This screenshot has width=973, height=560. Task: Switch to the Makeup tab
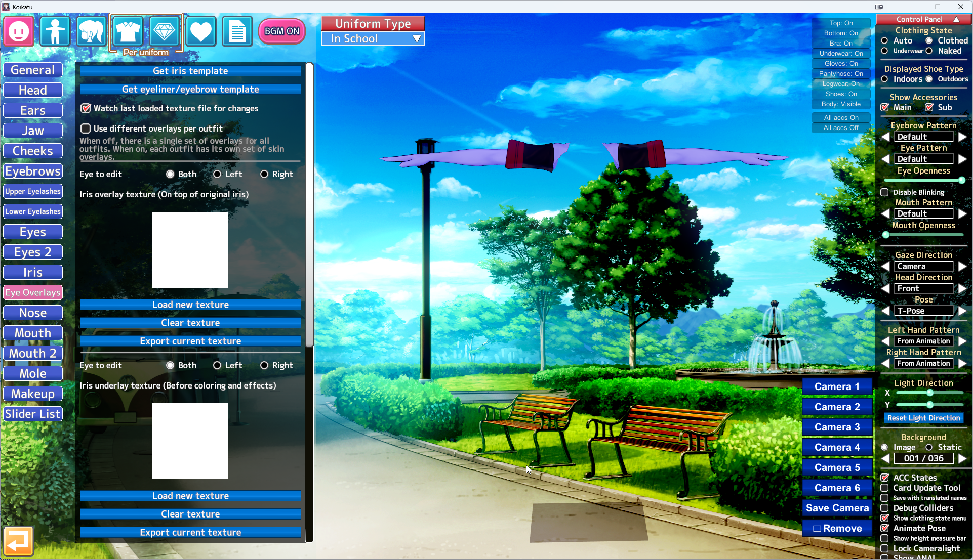tap(33, 394)
